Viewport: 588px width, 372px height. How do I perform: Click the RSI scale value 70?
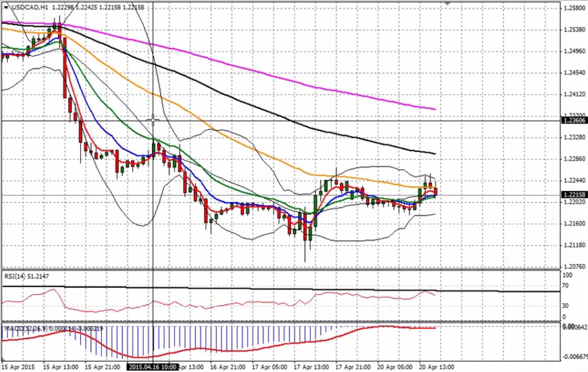pos(566,286)
